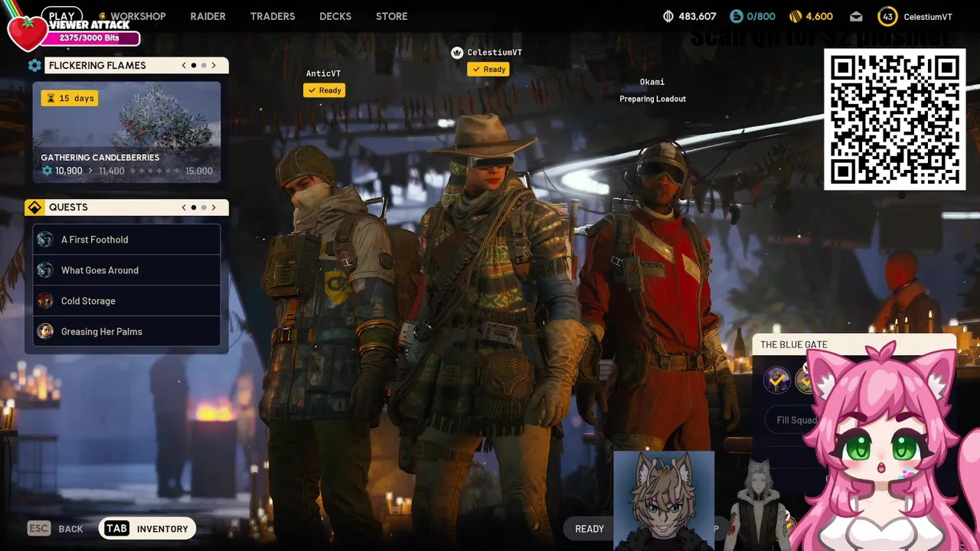The height and width of the screenshot is (551, 980).
Task: Select the AnticVT player name
Action: [323, 73]
